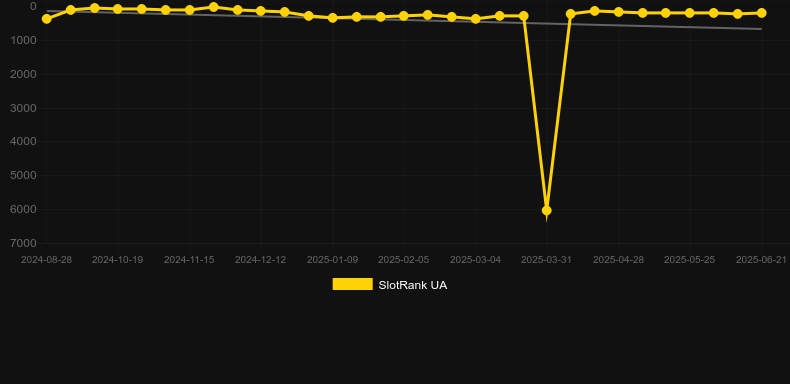Viewport: 790px width, 384px height.
Task: Select the data point dipping near 6000
Action: pyautogui.click(x=546, y=210)
